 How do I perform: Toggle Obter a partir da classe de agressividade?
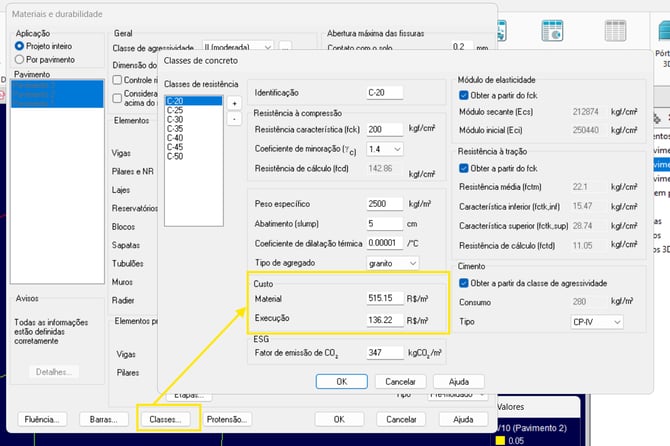tap(464, 283)
